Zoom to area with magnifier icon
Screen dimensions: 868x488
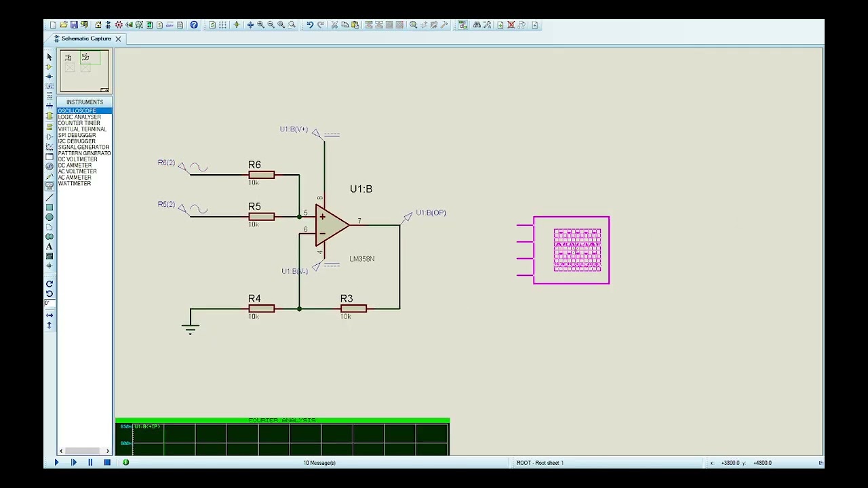pos(292,25)
